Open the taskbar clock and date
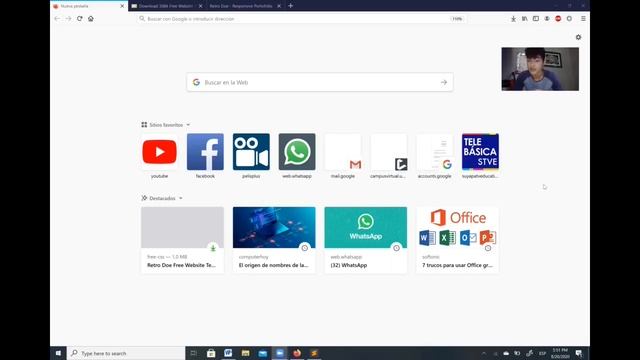The height and width of the screenshot is (360, 640). click(x=560, y=353)
